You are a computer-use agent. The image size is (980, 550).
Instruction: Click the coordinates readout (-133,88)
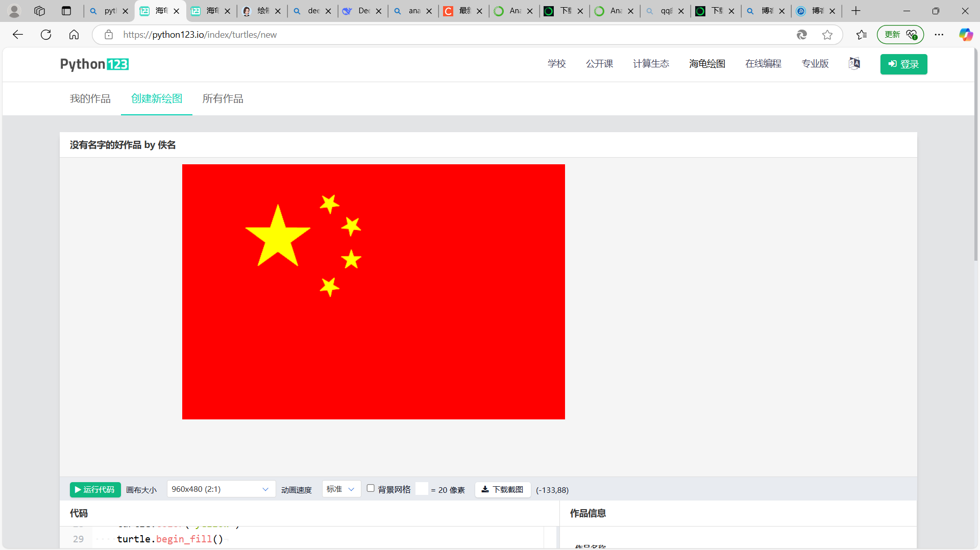(552, 490)
